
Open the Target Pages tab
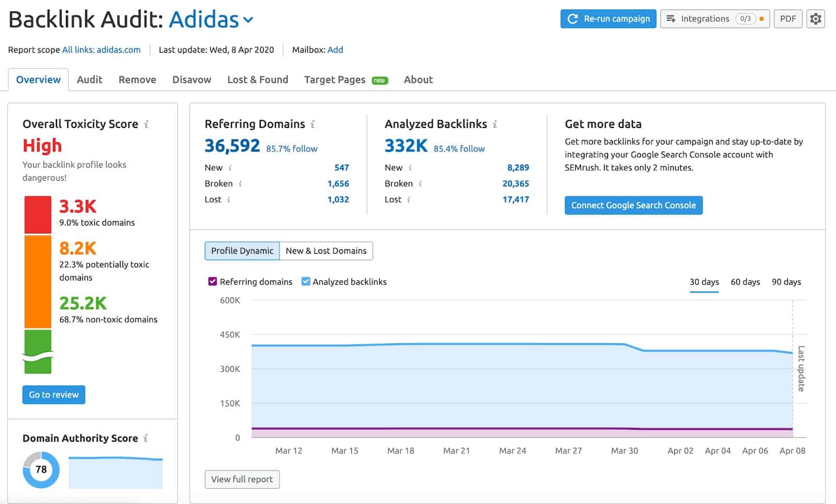(345, 79)
